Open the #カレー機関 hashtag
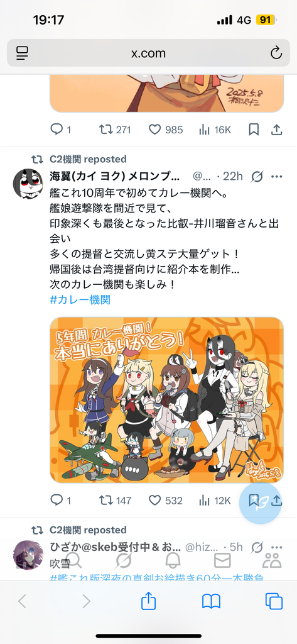The height and width of the screenshot is (644, 297). point(80,299)
